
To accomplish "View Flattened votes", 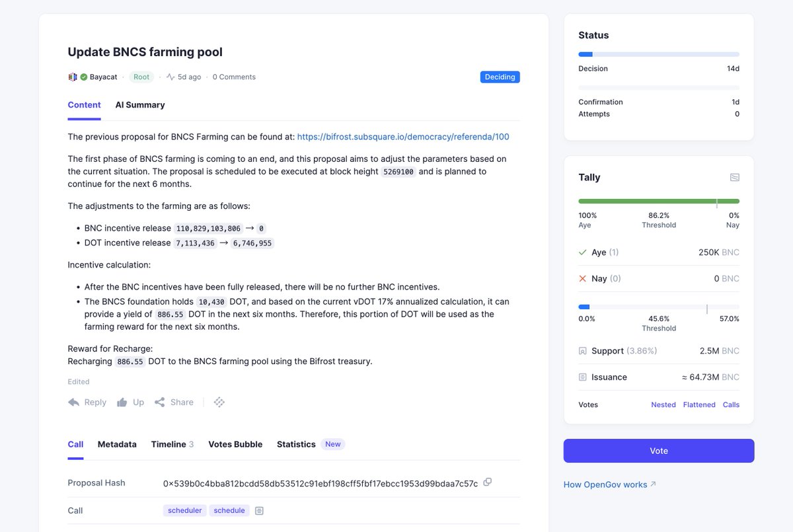I will point(699,404).
